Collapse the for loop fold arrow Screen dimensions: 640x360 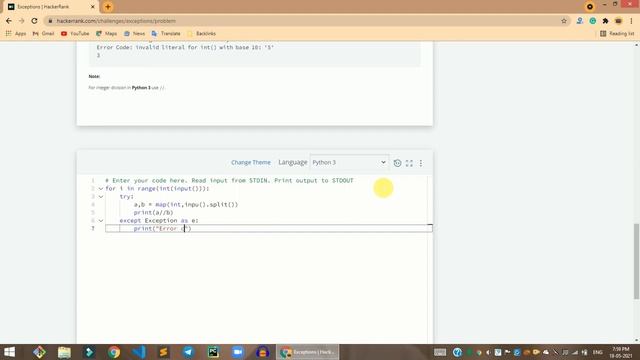[101, 189]
